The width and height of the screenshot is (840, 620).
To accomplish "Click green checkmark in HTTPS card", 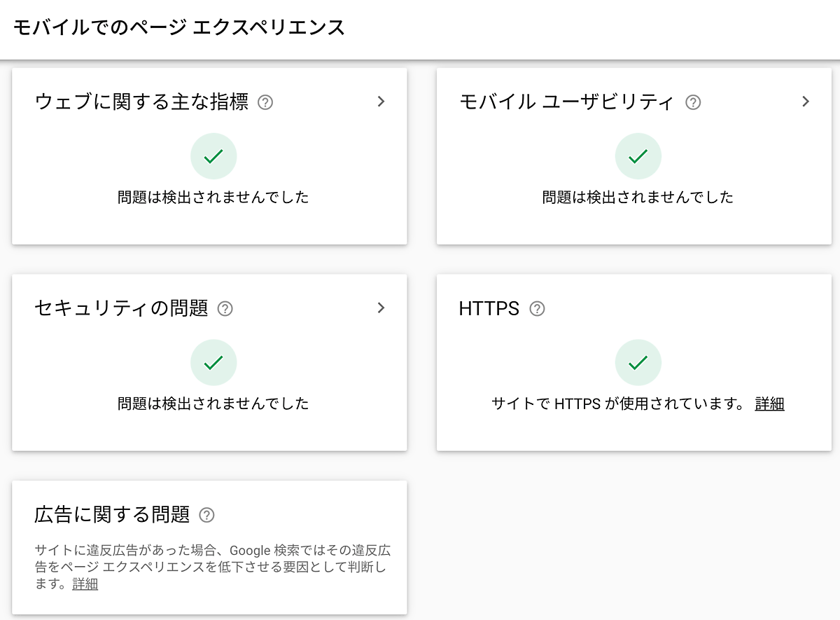I will coord(638,363).
